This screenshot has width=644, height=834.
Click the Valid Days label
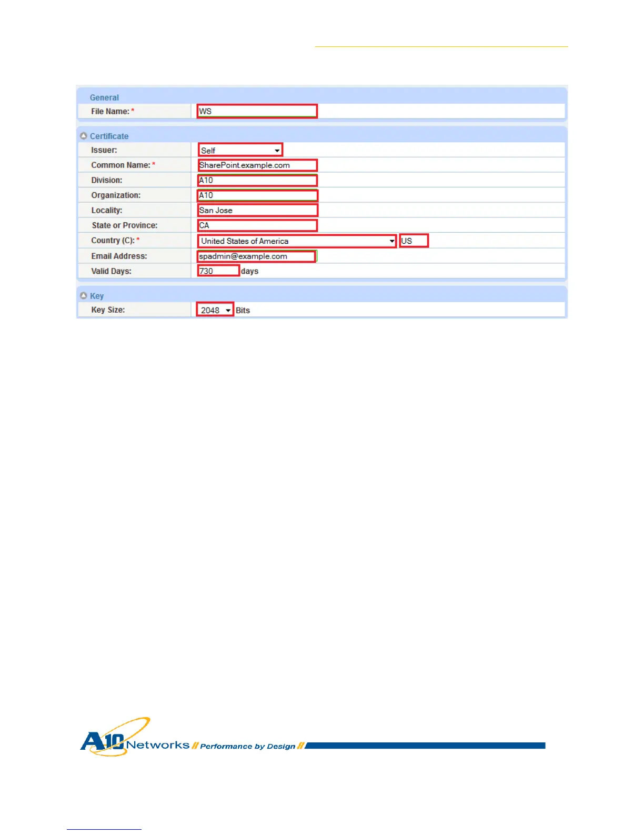(x=111, y=271)
